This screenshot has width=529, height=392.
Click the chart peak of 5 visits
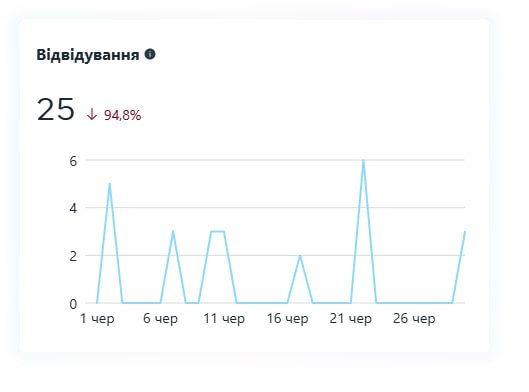tap(109, 184)
